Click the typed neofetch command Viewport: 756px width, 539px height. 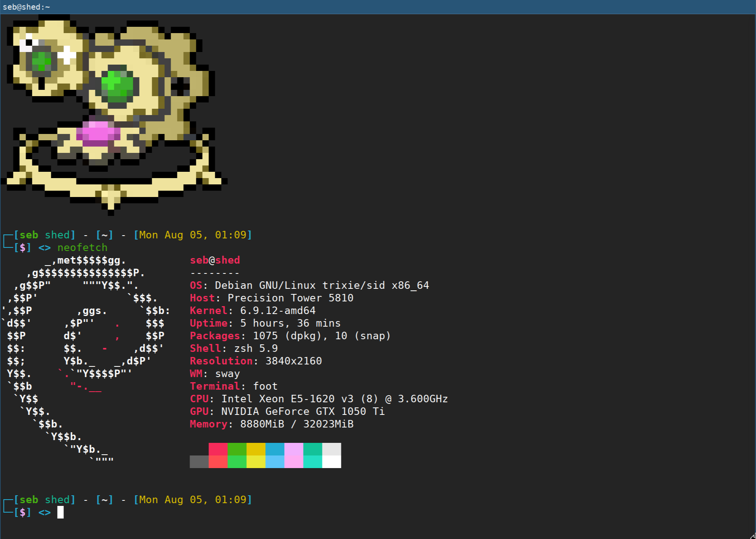pos(82,247)
